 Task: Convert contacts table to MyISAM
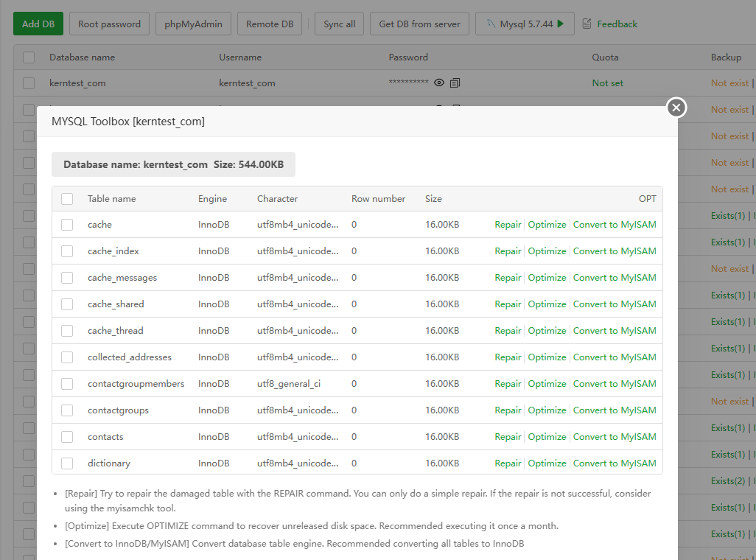click(x=615, y=437)
